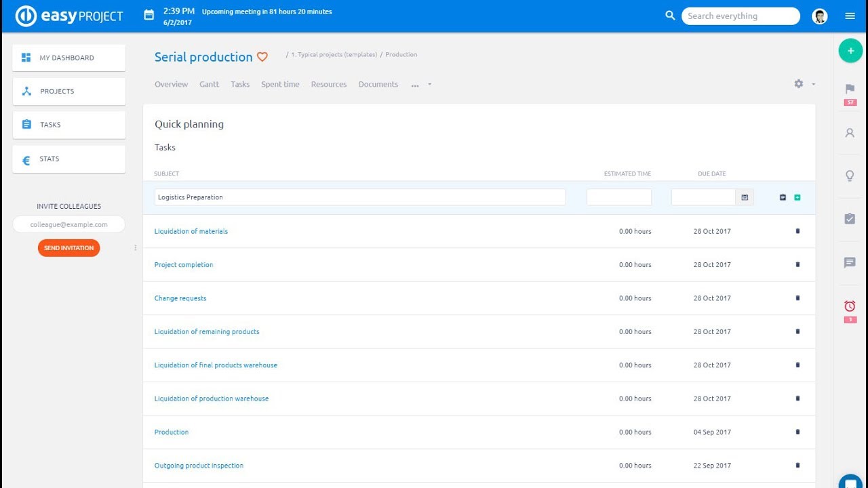
Task: Click the clipboard icon in new task row
Action: pos(783,197)
